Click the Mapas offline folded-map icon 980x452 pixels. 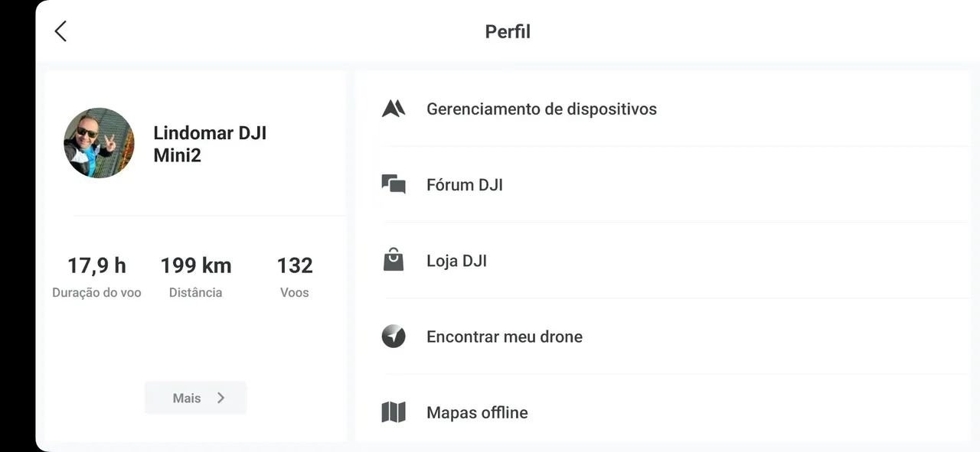393,411
